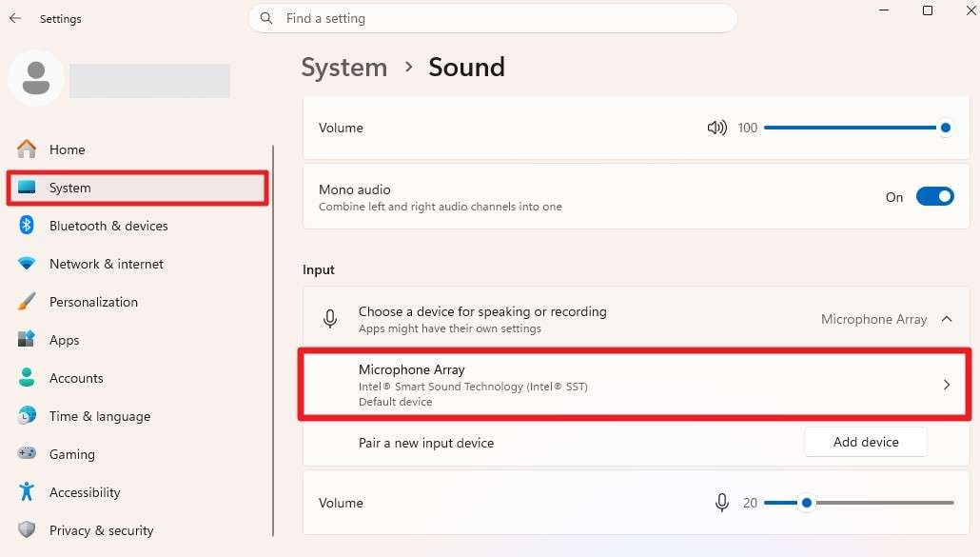Click the input Volume slider at 20
980x557 pixels.
pos(859,503)
